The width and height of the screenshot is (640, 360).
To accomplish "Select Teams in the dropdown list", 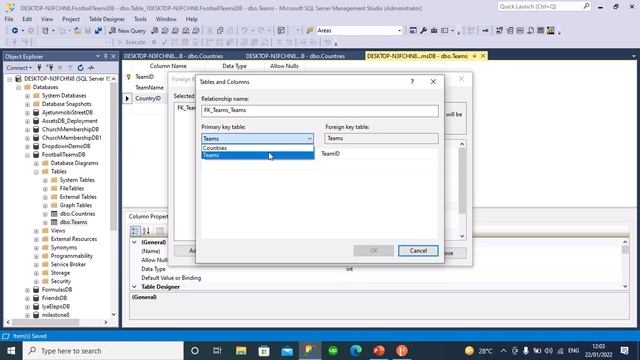I will tap(258, 155).
